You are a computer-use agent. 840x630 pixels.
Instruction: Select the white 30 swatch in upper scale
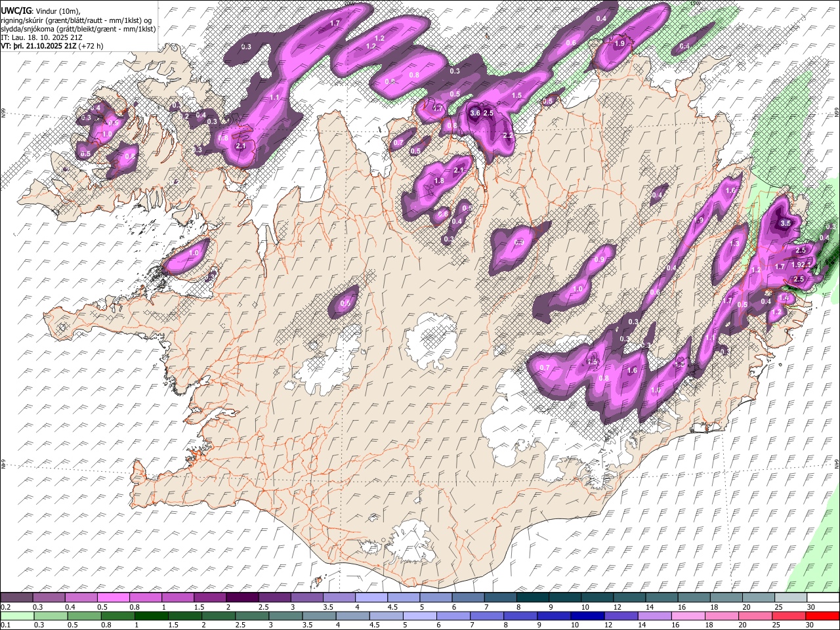click(x=822, y=597)
